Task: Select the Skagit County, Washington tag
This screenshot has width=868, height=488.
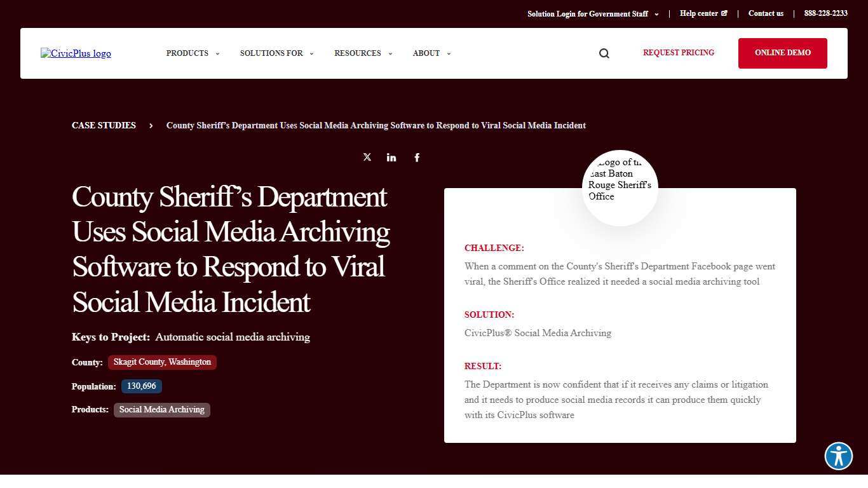Action: [162, 362]
